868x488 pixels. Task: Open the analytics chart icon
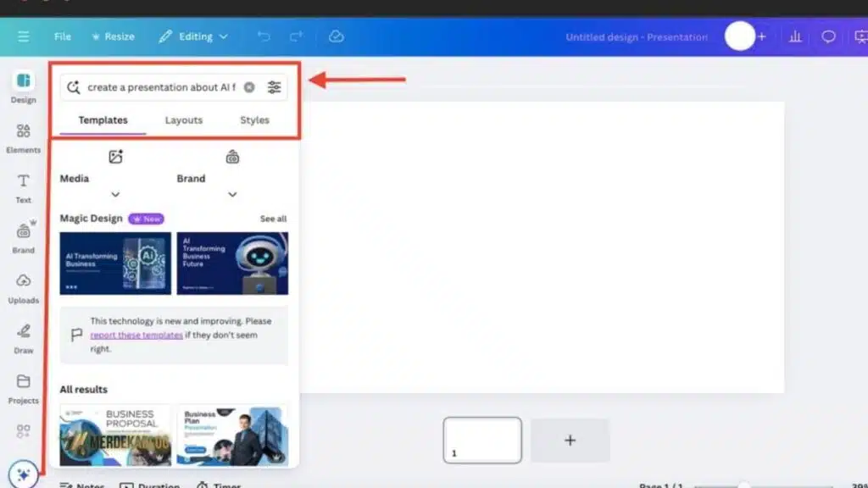pyautogui.click(x=795, y=36)
